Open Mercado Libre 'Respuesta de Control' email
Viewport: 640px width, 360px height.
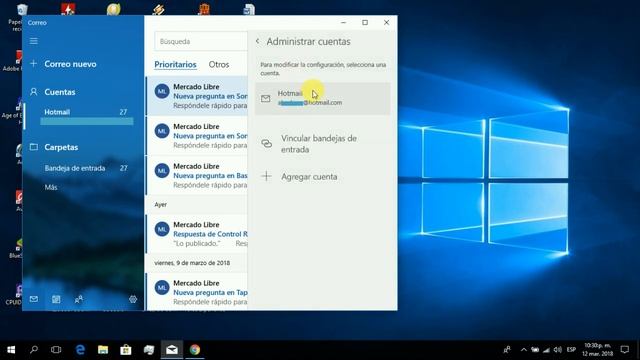pos(197,234)
